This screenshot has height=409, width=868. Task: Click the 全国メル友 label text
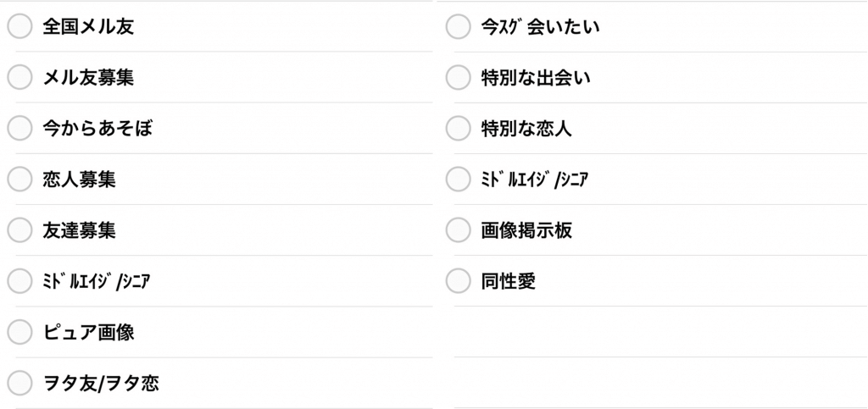coord(88,26)
